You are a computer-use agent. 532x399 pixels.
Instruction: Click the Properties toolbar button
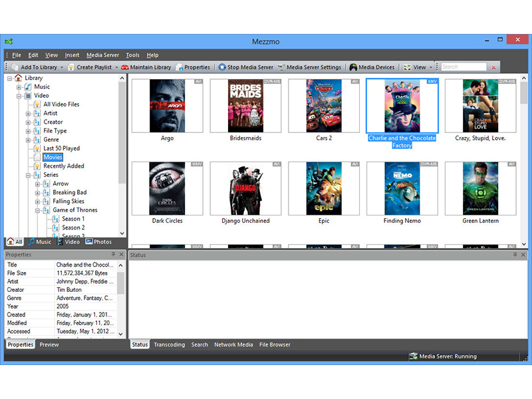[193, 67]
